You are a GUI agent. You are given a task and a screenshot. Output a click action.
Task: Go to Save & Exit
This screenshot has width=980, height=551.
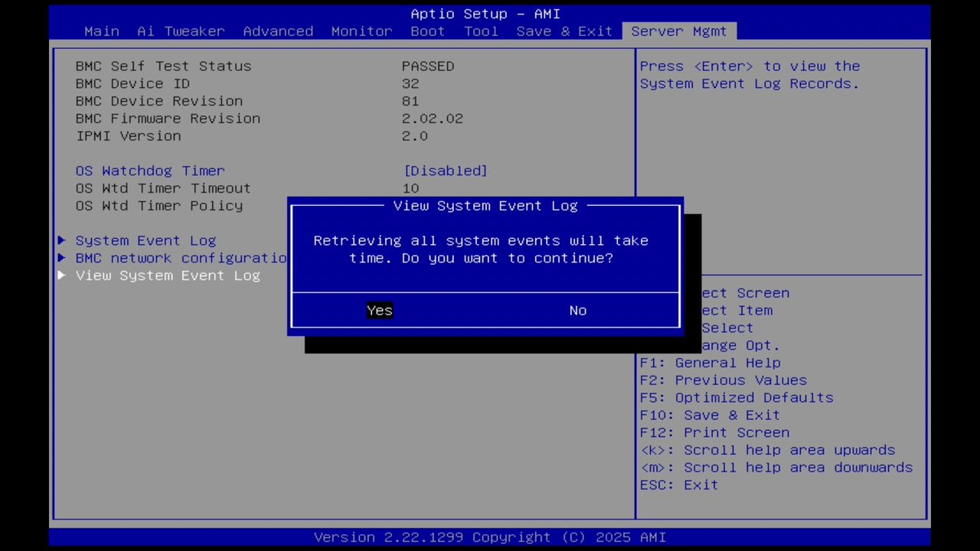[563, 31]
